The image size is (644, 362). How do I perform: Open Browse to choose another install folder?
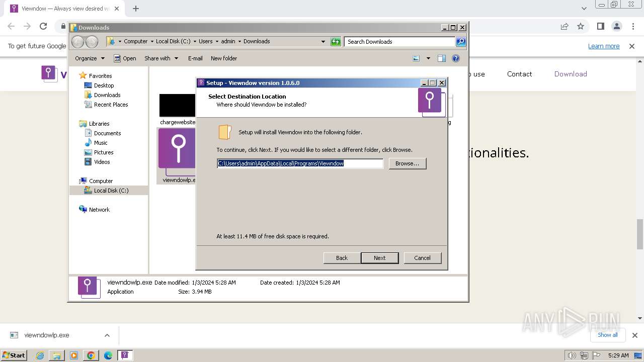[407, 163]
